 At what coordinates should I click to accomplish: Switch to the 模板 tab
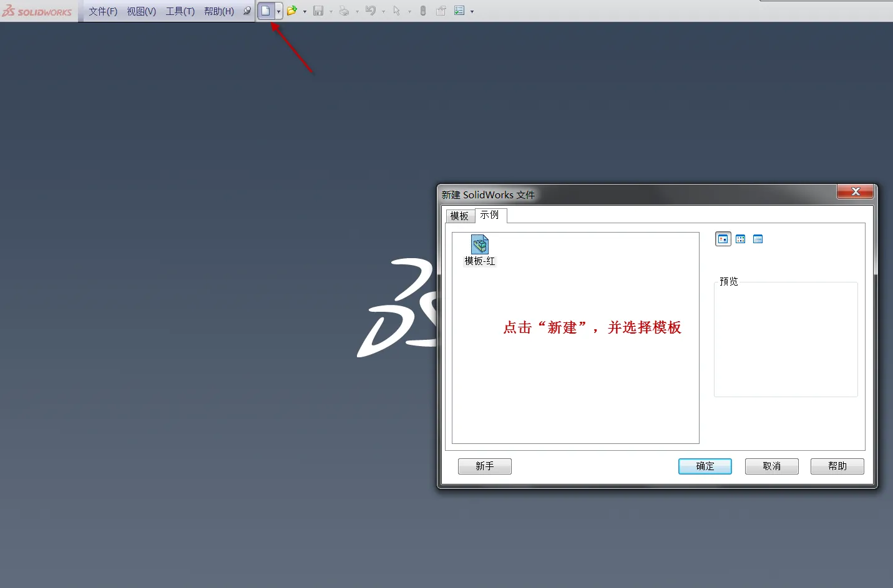[459, 216]
